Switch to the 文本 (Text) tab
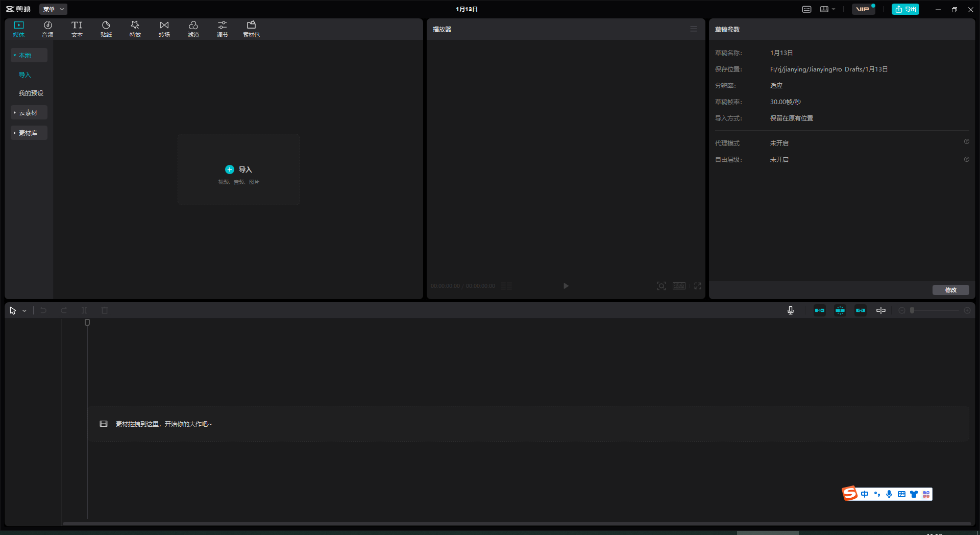980x535 pixels. pyautogui.click(x=77, y=29)
